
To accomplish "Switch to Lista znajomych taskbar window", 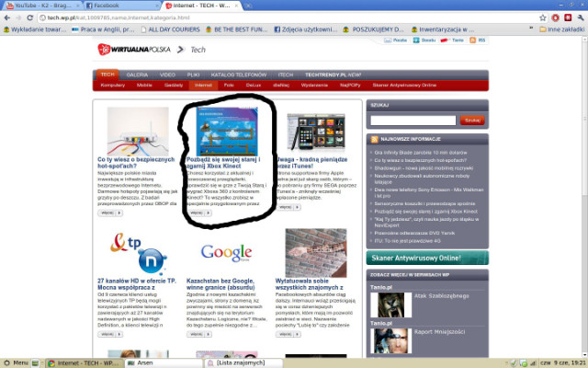I will coord(243,362).
